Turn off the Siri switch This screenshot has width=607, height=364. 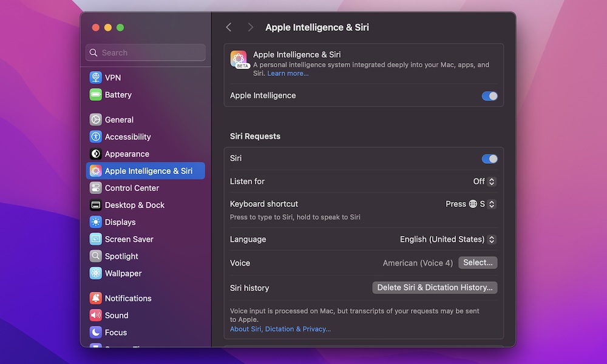pyautogui.click(x=489, y=158)
